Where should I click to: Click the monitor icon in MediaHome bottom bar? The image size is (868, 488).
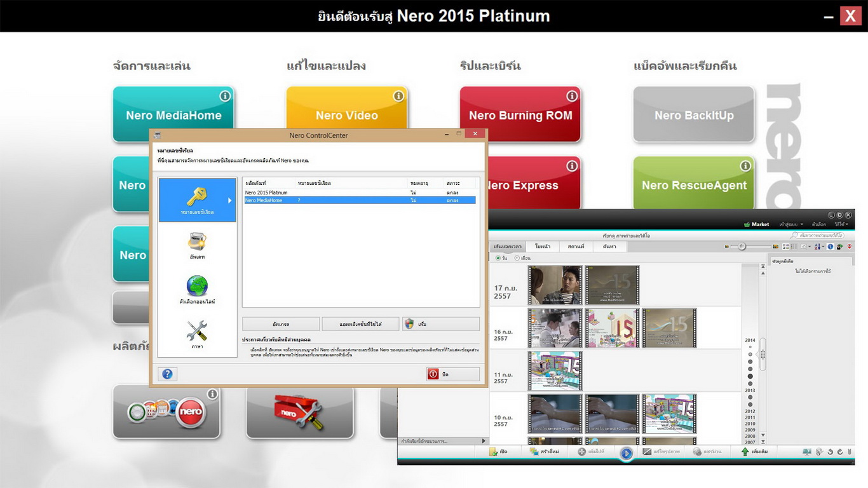tap(807, 452)
